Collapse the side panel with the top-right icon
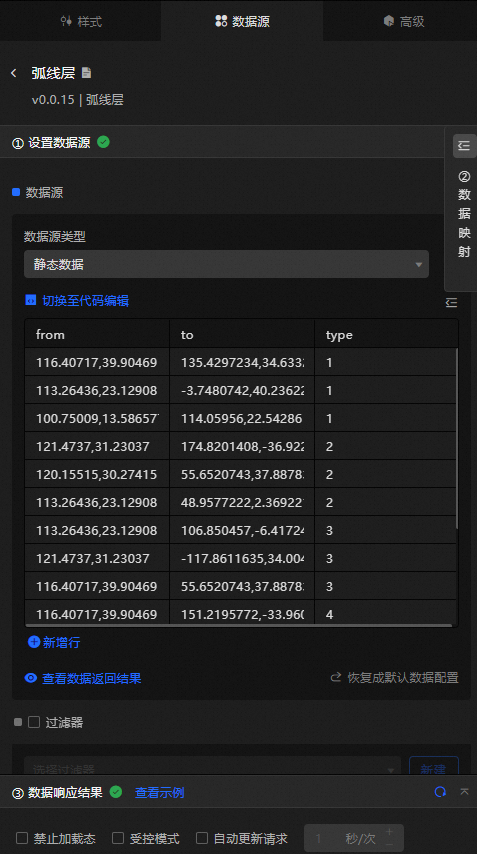Viewport: 477px width, 854px height. 464,146
